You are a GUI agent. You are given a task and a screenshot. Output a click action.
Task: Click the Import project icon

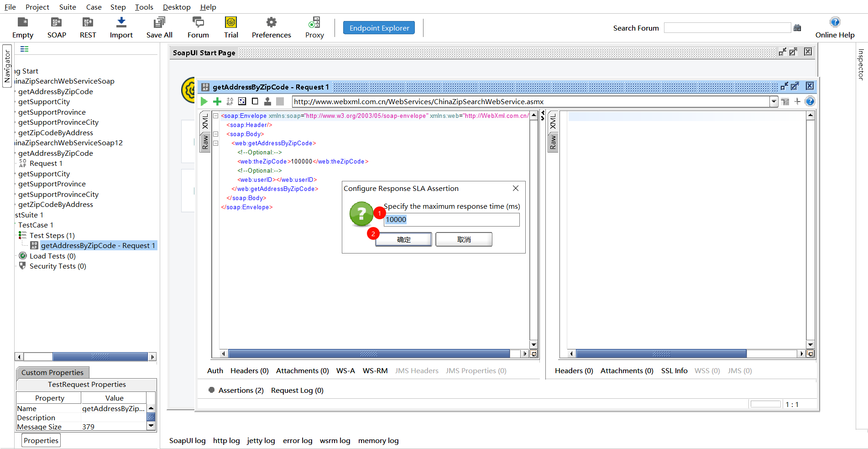[x=121, y=27]
